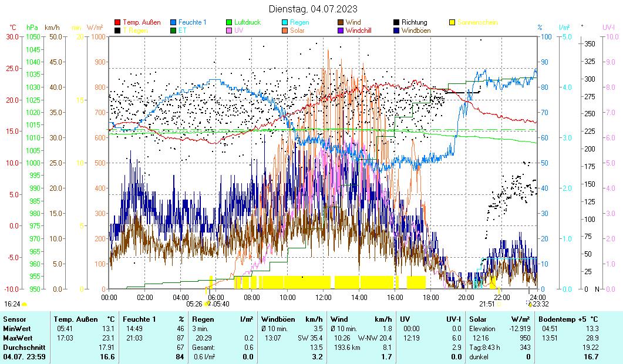Click the Durchschnitt row label
Screen dimensions: 623x364
click(24, 348)
